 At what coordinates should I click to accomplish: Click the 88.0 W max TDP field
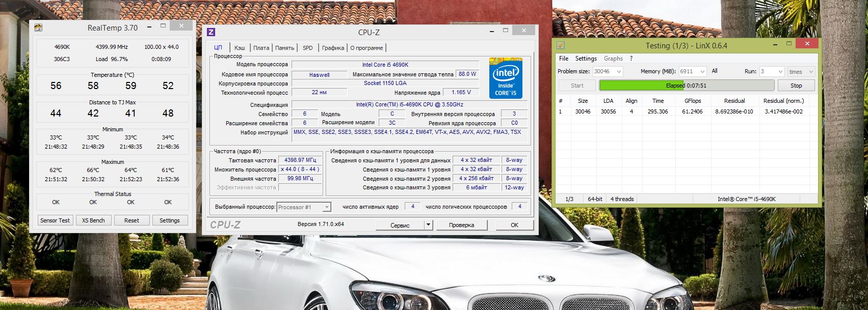pos(467,74)
